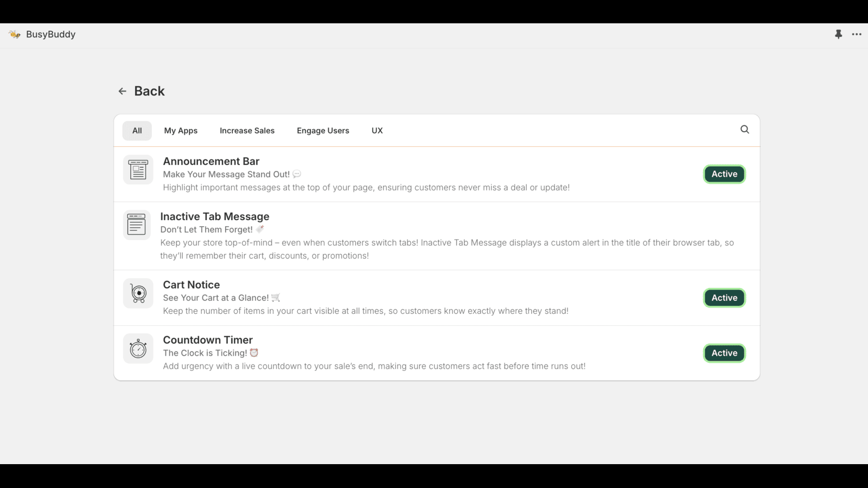Disable the Cart Notice Active toggle
Image resolution: width=868 pixels, height=488 pixels.
(x=724, y=298)
